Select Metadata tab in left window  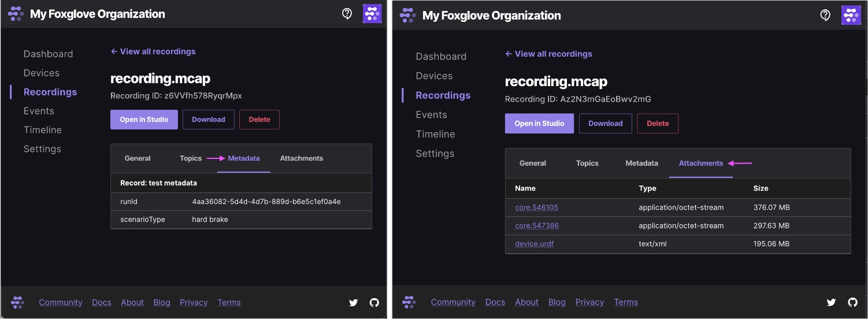pos(244,158)
